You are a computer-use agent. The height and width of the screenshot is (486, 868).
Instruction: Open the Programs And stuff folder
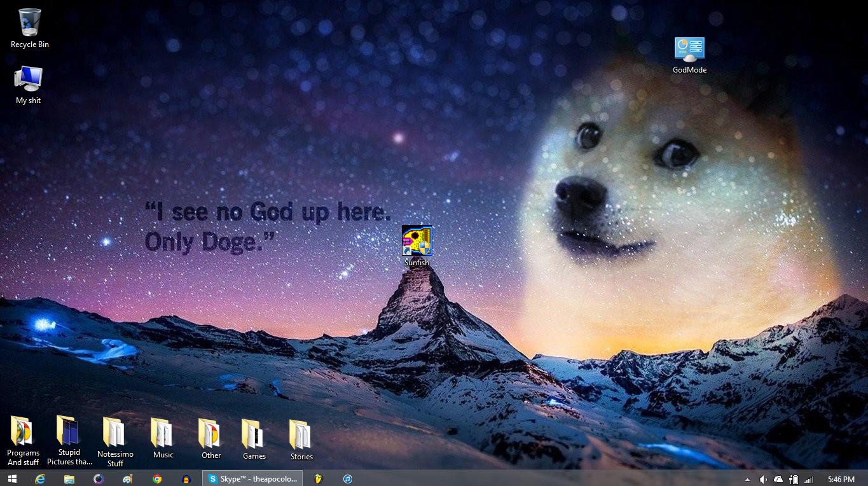pyautogui.click(x=23, y=432)
